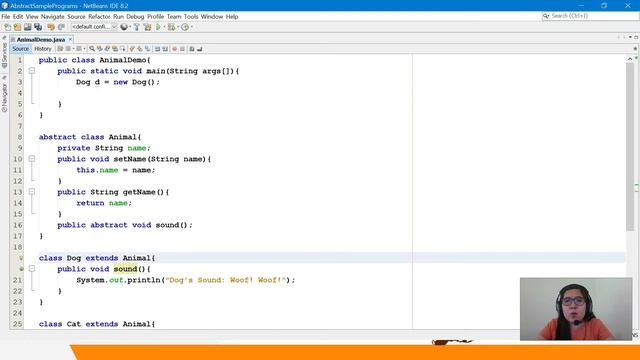Click the Comment lines icon
Image resolution: width=640 pixels, height=360 pixels.
click(192, 49)
